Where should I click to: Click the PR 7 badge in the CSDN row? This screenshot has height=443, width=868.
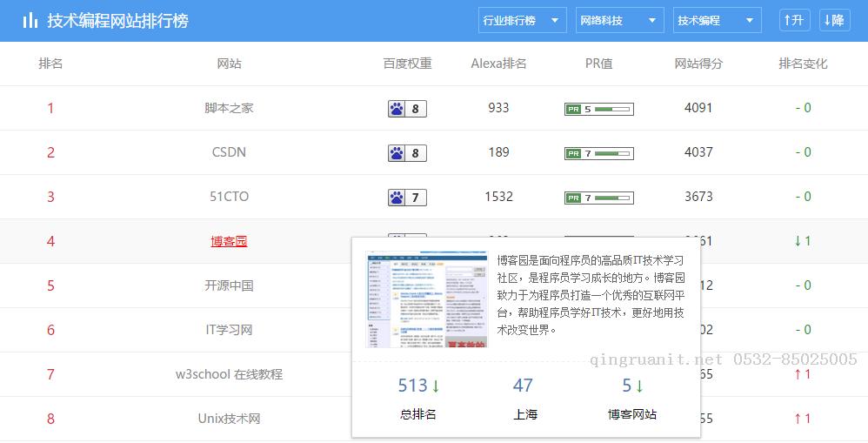pos(599,153)
